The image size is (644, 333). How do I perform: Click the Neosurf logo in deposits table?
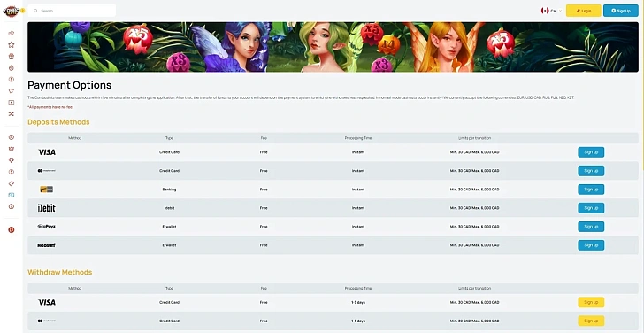[46, 245]
